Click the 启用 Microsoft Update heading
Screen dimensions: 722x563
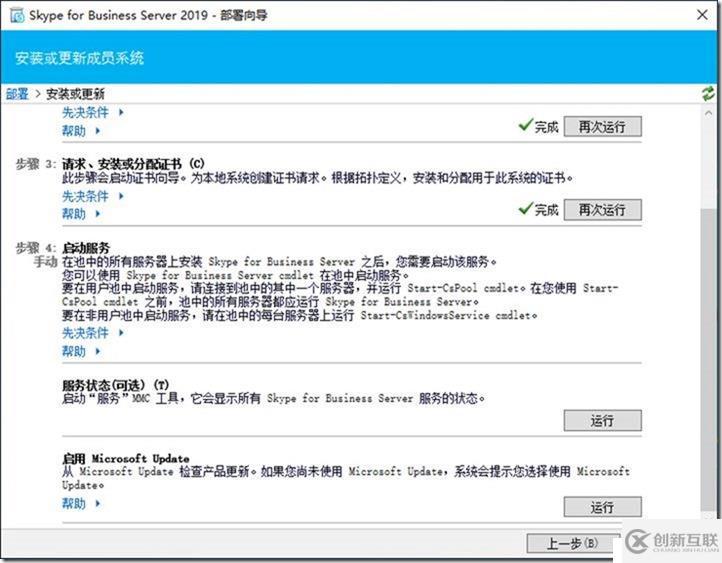pyautogui.click(x=126, y=459)
